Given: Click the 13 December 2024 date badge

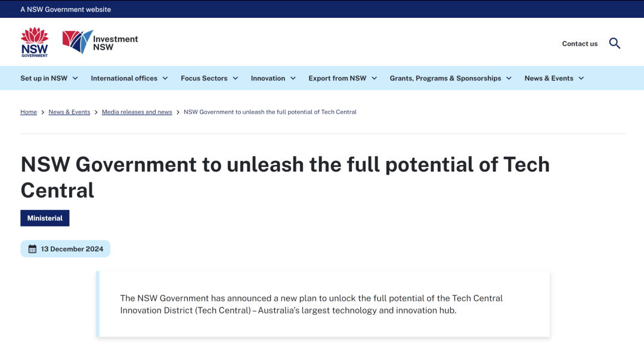Looking at the screenshot, I should 66,249.
